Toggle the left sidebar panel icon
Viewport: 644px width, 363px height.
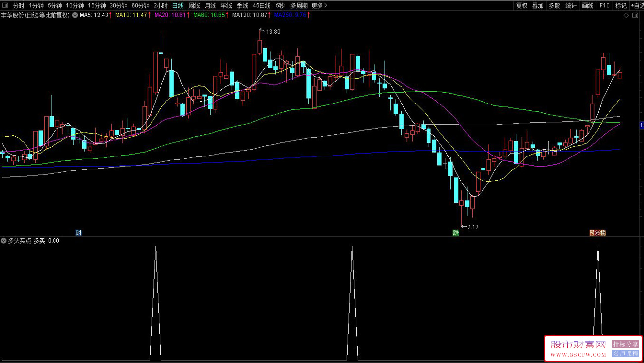pos(5,6)
